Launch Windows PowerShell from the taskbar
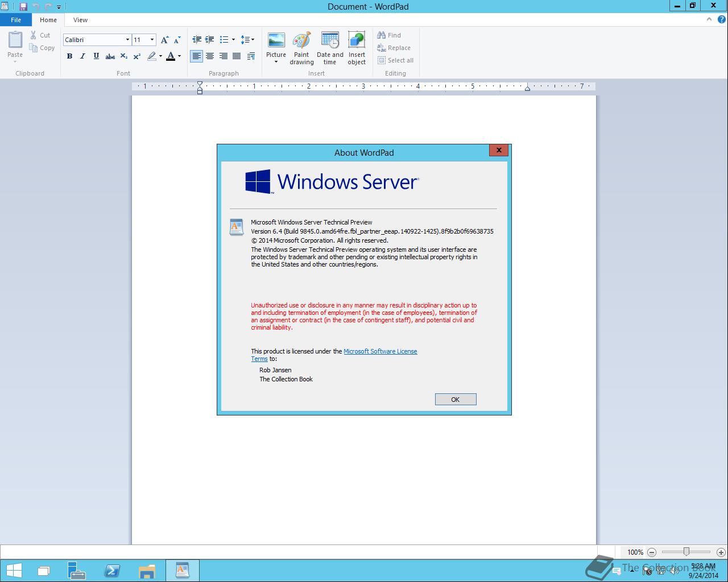 tap(112, 571)
